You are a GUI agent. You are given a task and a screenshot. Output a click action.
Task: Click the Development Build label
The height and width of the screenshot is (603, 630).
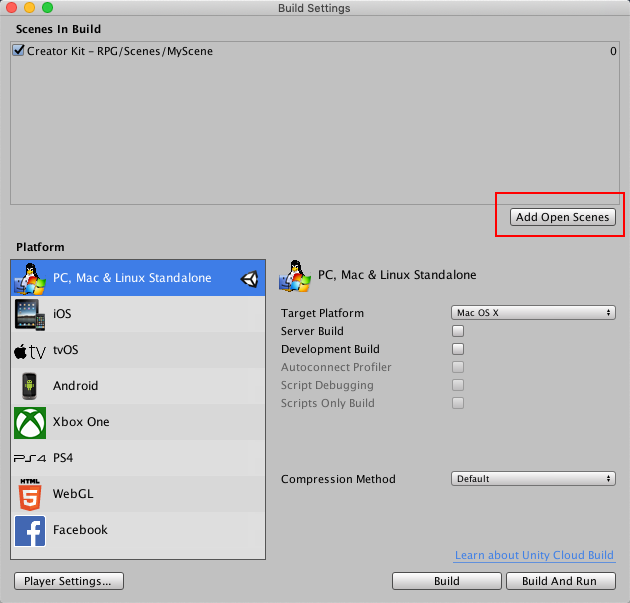click(330, 349)
